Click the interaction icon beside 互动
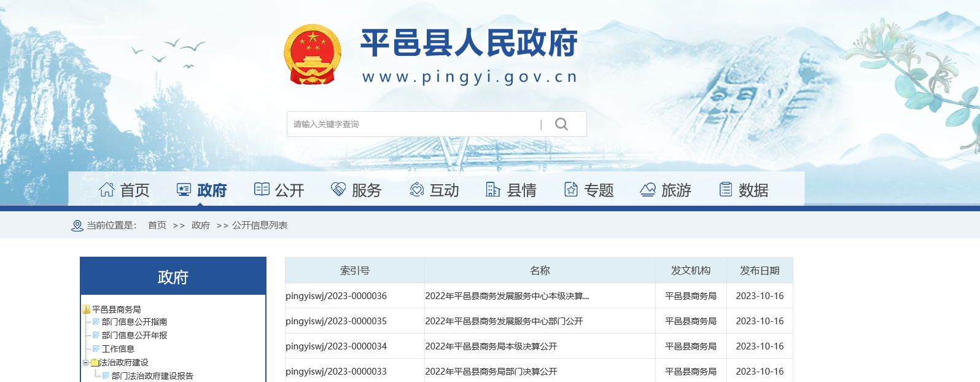980x382 pixels. click(417, 189)
